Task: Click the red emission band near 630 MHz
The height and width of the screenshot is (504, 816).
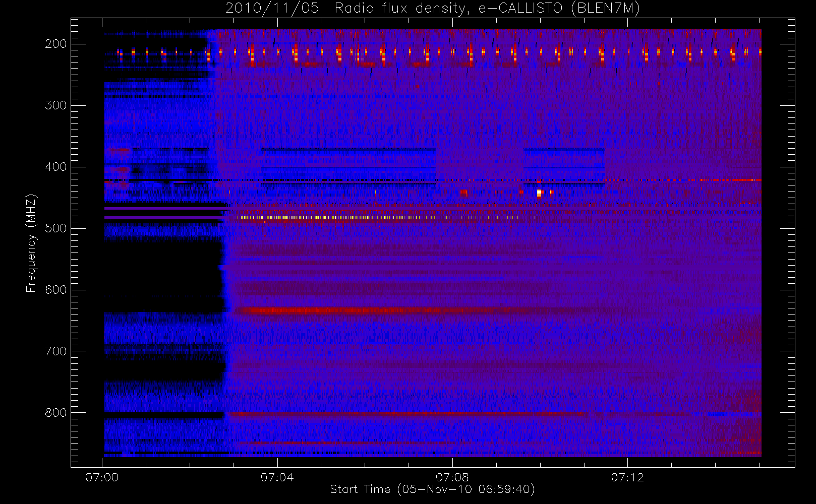Action: coord(403,310)
